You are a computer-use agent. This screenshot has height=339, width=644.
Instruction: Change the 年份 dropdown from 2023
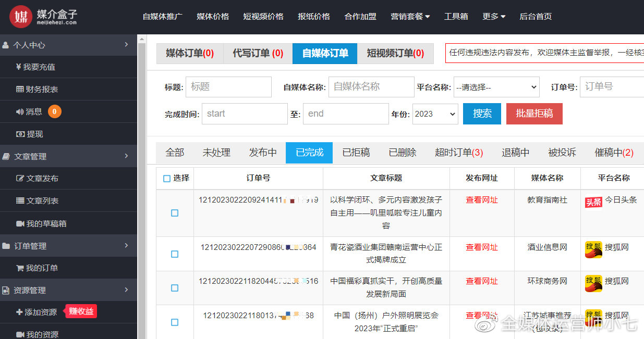(x=435, y=114)
